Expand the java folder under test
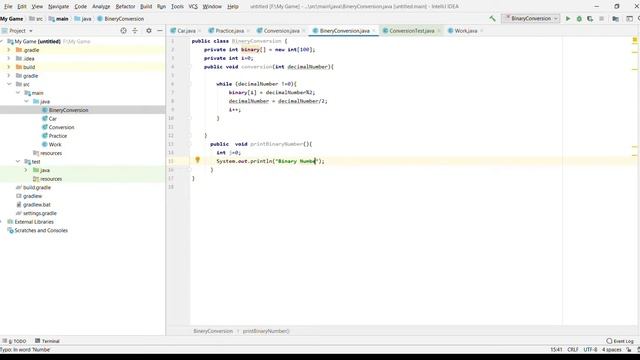This screenshot has height=360, width=640. click(26, 170)
